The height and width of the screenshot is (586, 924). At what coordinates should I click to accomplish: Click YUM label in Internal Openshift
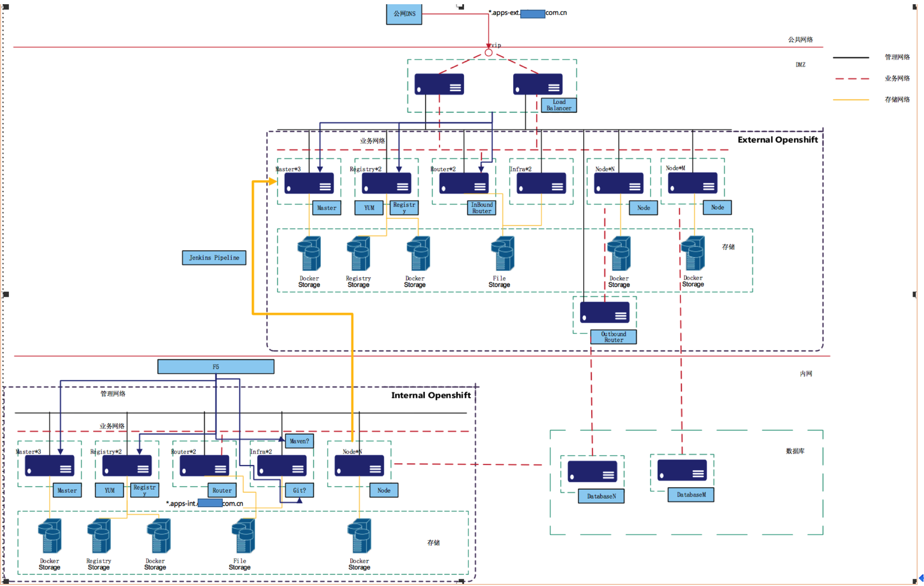[x=110, y=490]
